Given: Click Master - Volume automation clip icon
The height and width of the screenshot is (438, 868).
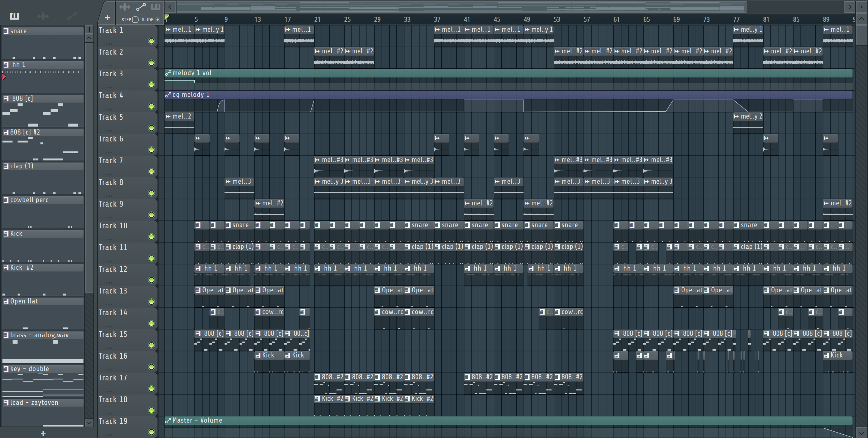Looking at the screenshot, I should coord(168,421).
